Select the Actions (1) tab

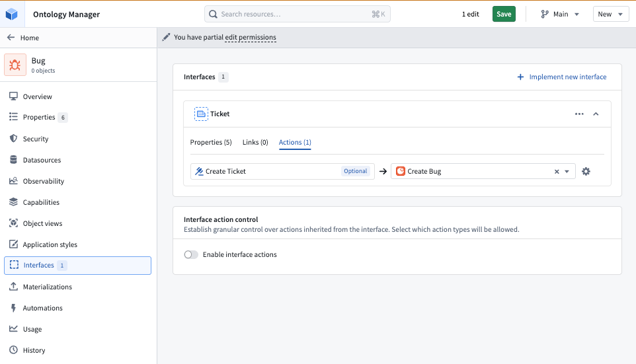(295, 142)
